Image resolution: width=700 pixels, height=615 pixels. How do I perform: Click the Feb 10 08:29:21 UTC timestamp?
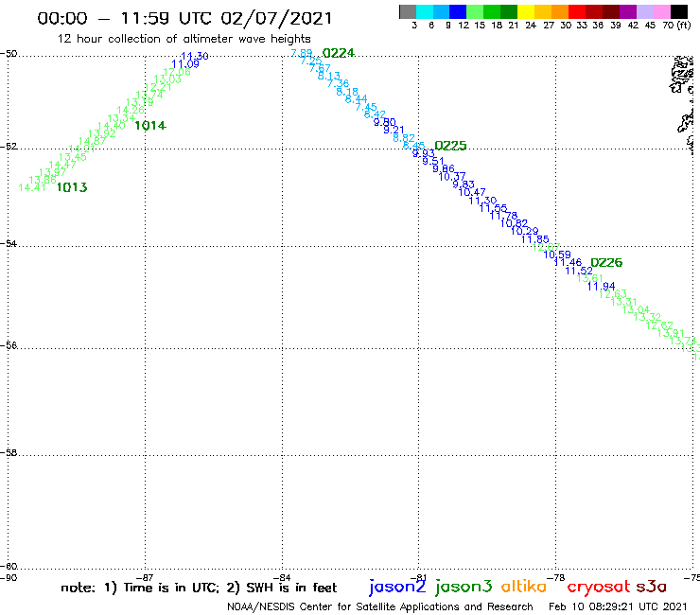pyautogui.click(x=618, y=606)
